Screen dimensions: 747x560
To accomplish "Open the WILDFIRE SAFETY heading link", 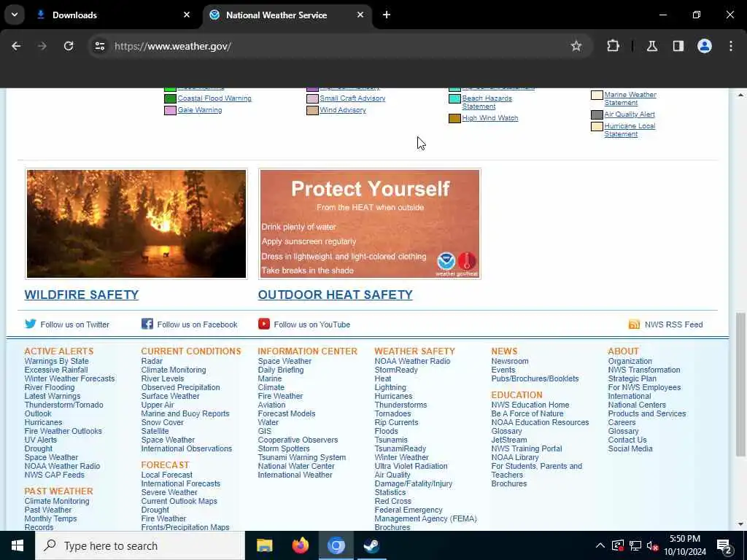I will coord(82,295).
